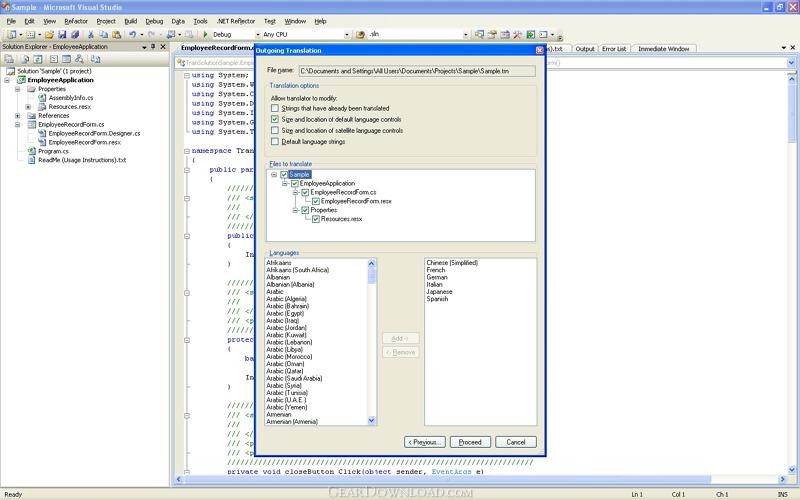Click the File name path field
The height and width of the screenshot is (500, 800).
pos(417,71)
